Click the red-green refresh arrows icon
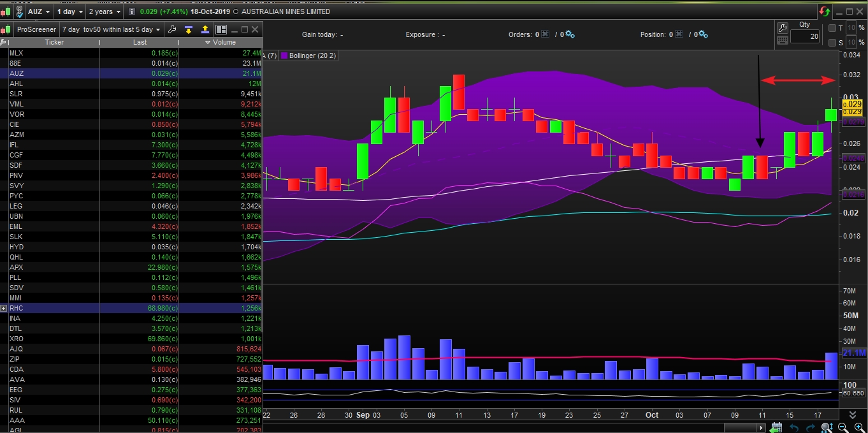This screenshot has width=868, height=433. 825,11
